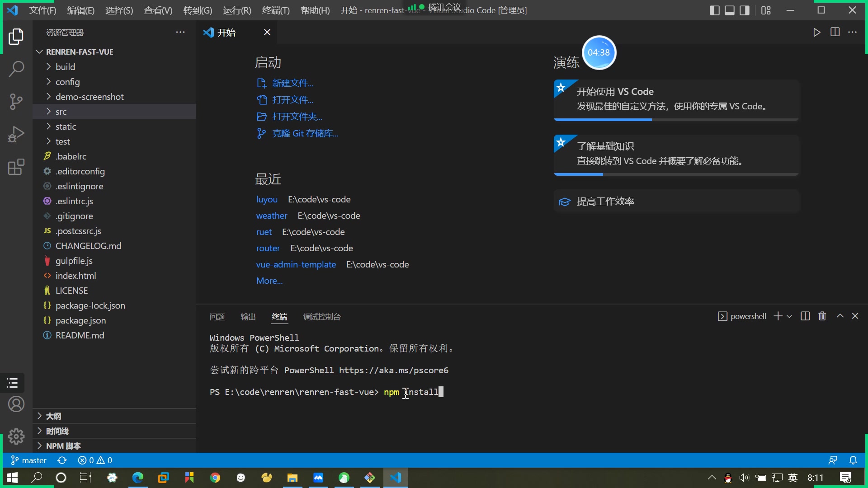The image size is (868, 488).
Task: Open editor More Actions ellipsis
Action: [x=853, y=32]
